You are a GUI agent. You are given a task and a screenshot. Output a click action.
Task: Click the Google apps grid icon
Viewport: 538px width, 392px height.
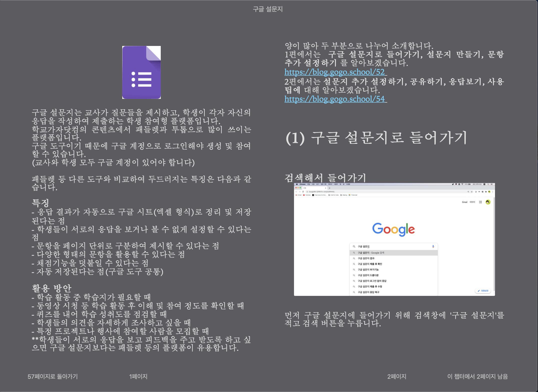tap(480, 202)
